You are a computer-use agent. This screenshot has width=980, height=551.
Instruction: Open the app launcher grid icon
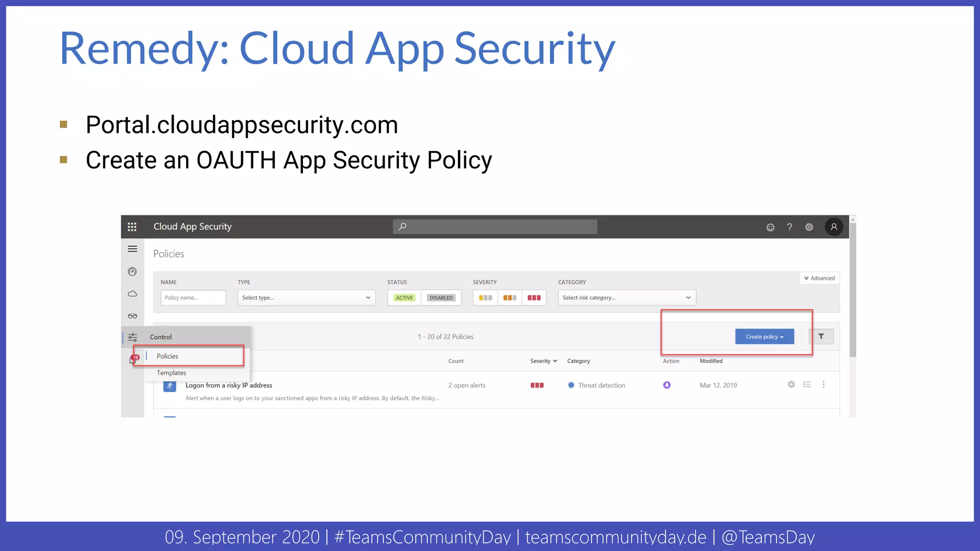point(132,227)
